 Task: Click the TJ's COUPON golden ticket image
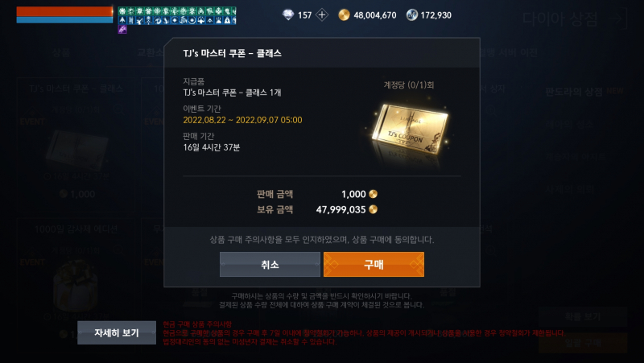tap(409, 130)
